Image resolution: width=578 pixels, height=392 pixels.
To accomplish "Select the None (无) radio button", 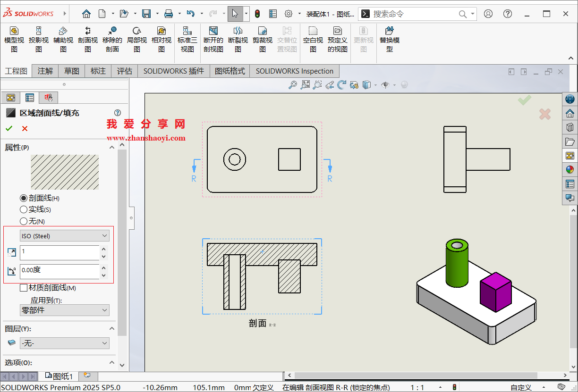I will [24, 221].
